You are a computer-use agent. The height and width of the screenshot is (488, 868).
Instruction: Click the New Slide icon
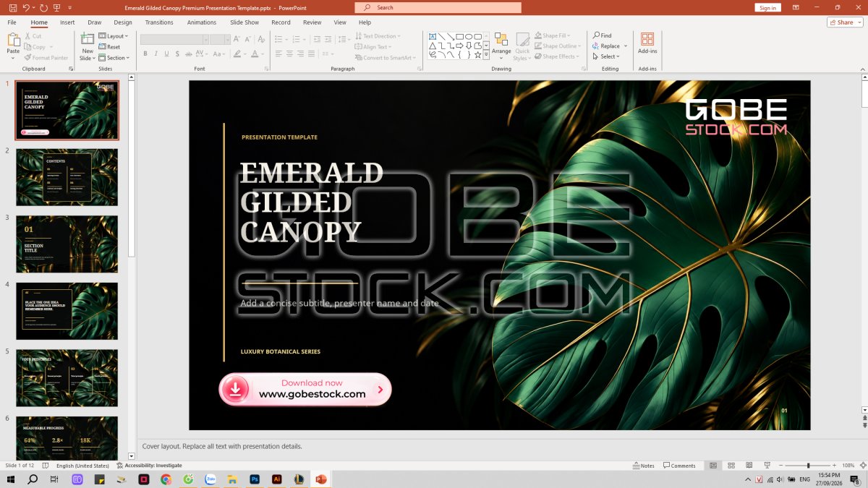click(x=88, y=40)
